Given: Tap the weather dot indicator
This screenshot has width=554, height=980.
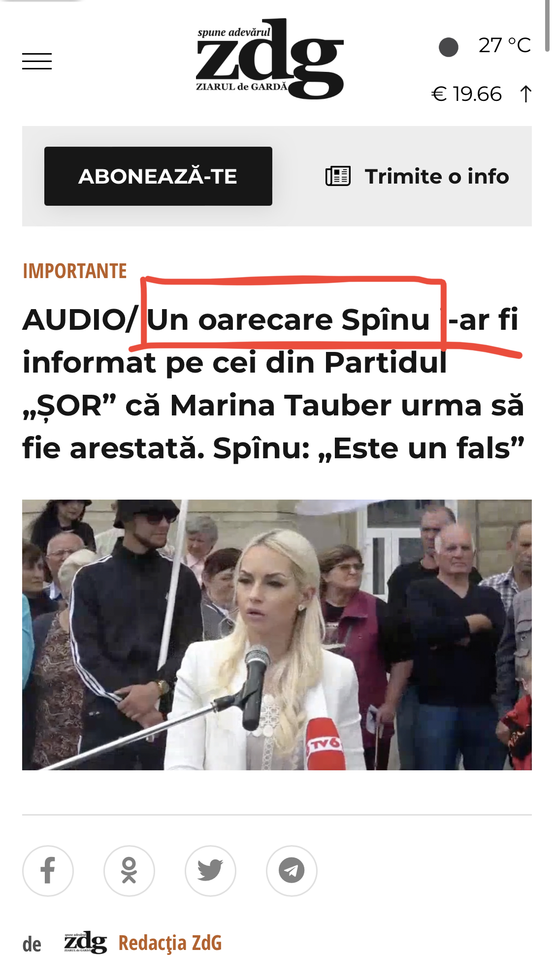Looking at the screenshot, I should 448,47.
